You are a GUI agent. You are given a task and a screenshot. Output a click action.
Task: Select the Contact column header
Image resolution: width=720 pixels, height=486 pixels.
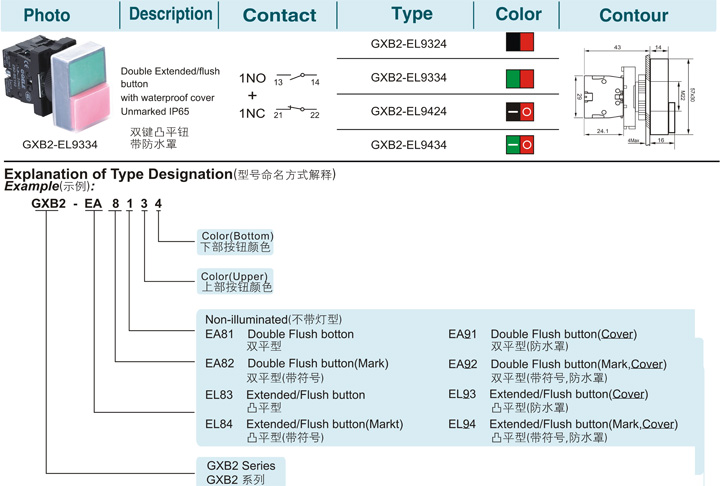pos(279,15)
